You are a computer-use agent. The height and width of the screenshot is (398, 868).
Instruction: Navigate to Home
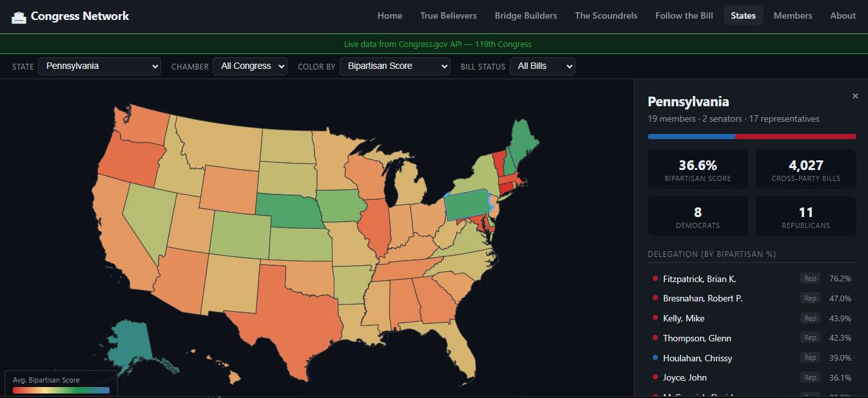(389, 15)
